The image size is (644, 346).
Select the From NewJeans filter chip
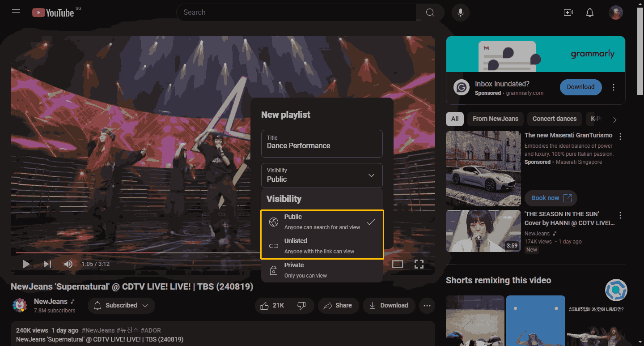(x=496, y=119)
